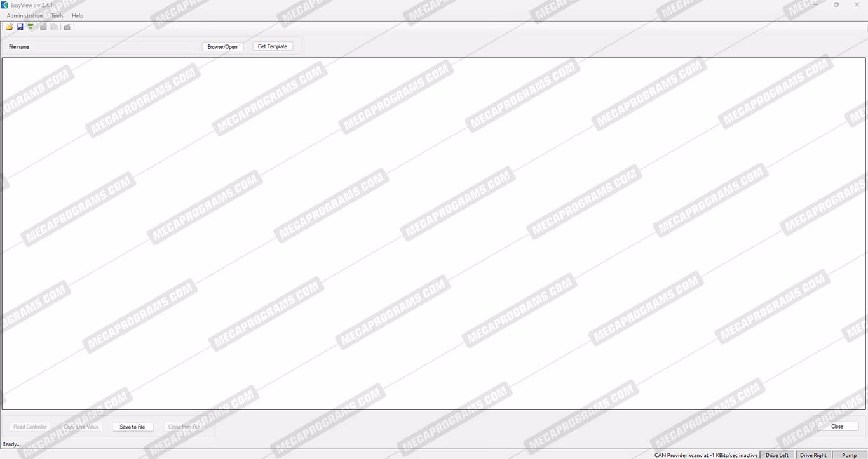The height and width of the screenshot is (459, 868).
Task: Select the Drive Right status panel
Action: 813,455
